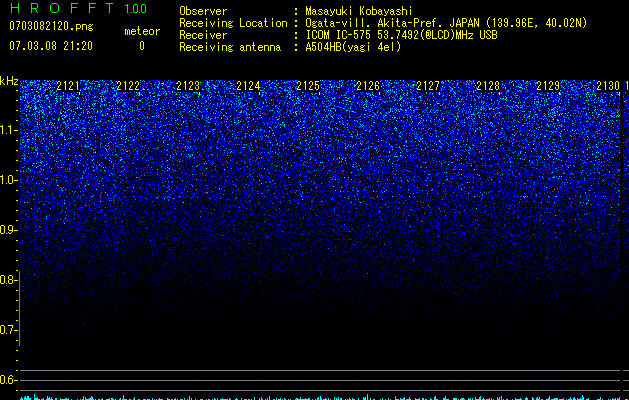
Task: Click the Receiving antenna label
Action: tap(230, 47)
